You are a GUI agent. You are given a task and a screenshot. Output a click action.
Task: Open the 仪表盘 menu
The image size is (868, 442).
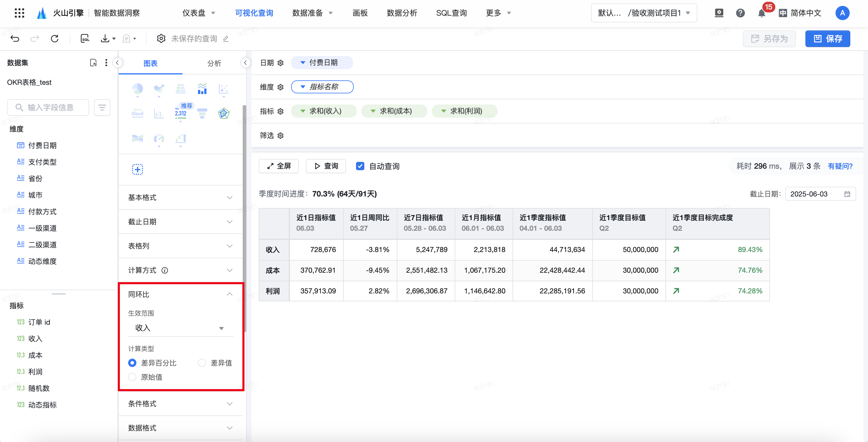tap(198, 13)
